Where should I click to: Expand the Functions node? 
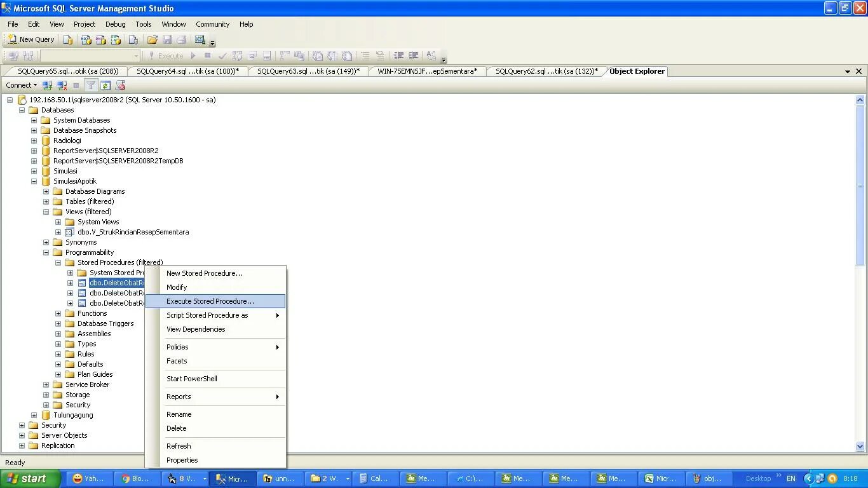point(58,313)
